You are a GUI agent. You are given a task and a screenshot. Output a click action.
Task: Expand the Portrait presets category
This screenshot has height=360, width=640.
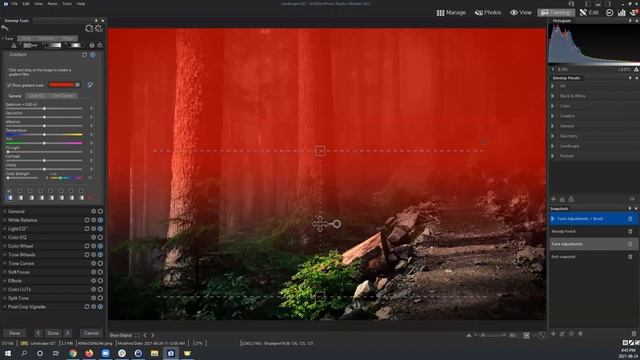tap(553, 156)
